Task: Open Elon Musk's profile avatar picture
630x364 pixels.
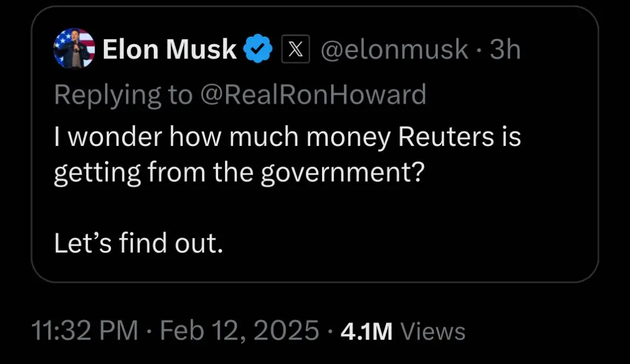Action: pos(74,50)
